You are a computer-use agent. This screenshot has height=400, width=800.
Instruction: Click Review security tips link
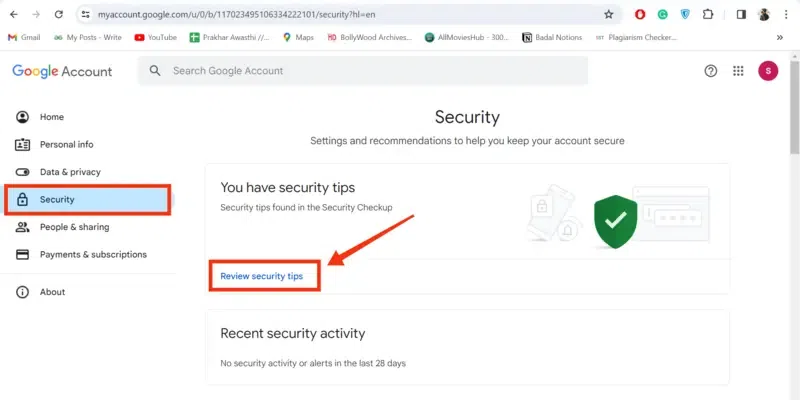261,275
